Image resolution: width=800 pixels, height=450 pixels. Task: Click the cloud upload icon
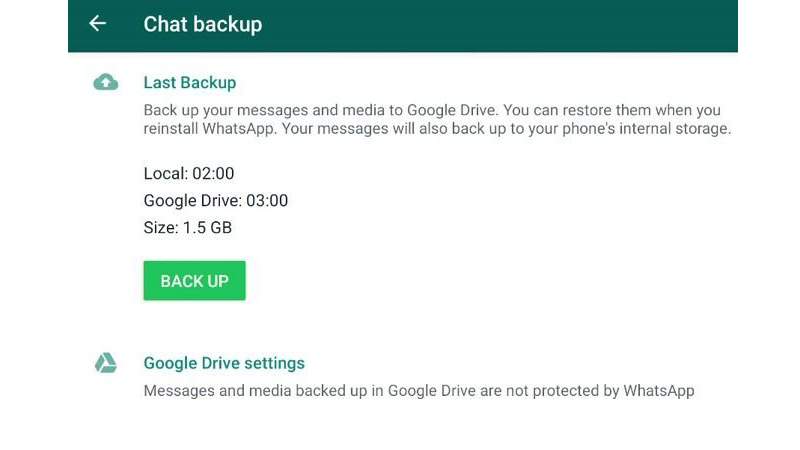click(105, 83)
